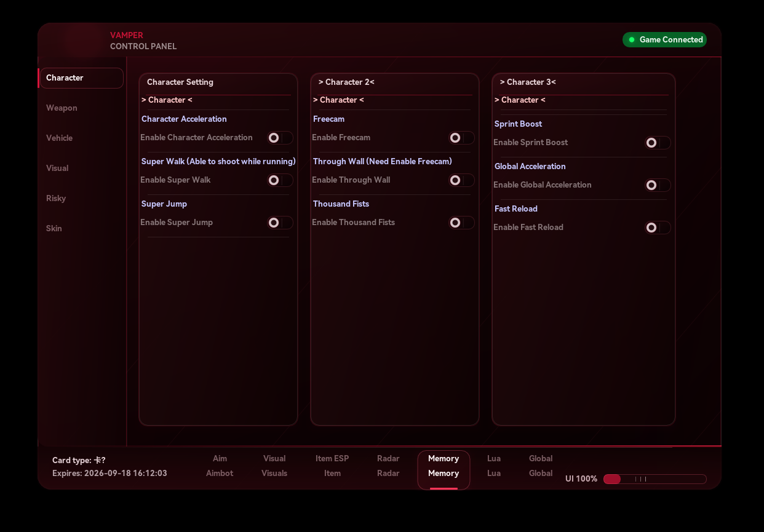Open the Visual category in the sidebar
Viewport: 764px width, 532px height.
pos(81,169)
